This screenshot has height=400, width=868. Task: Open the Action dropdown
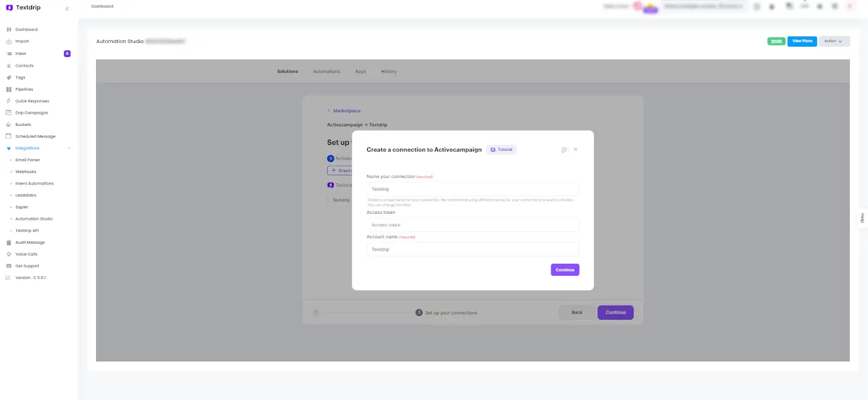tap(834, 41)
